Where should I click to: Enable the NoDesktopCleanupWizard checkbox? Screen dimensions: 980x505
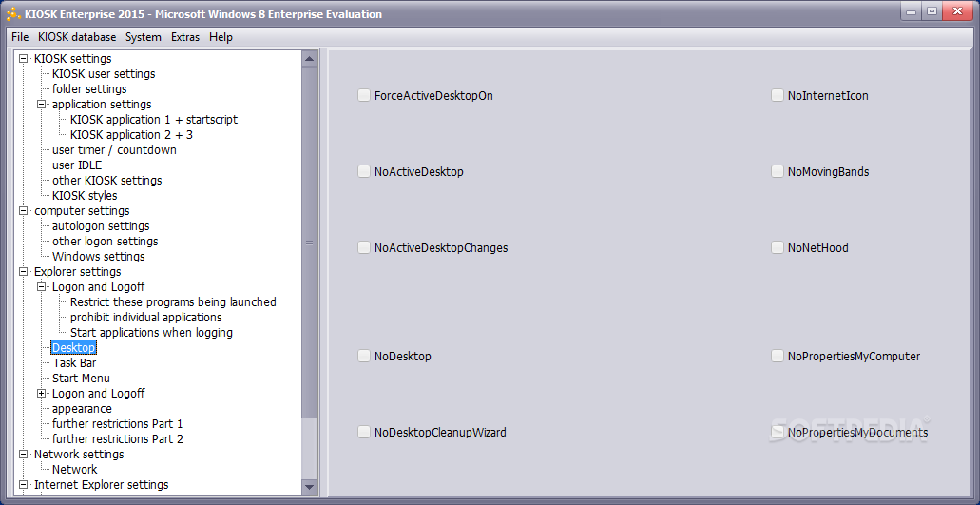coord(364,432)
